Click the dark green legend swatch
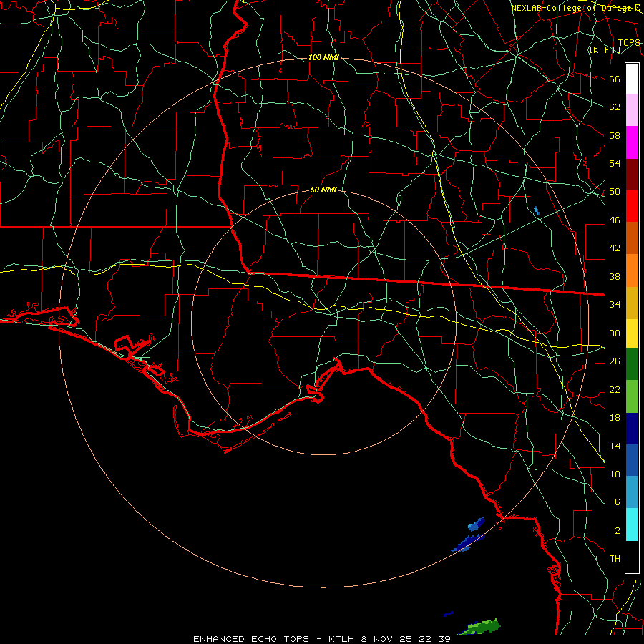The height and width of the screenshot is (644, 644). coord(632,364)
